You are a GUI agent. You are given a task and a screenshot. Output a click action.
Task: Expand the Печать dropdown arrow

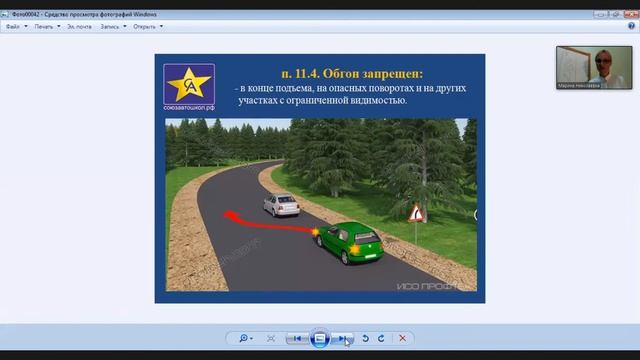tap(59, 27)
